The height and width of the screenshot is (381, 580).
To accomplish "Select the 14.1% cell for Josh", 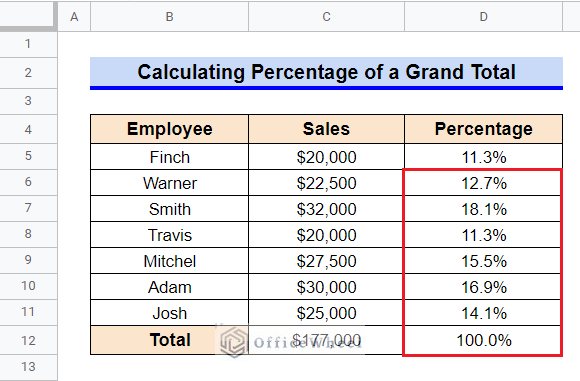I will (483, 313).
